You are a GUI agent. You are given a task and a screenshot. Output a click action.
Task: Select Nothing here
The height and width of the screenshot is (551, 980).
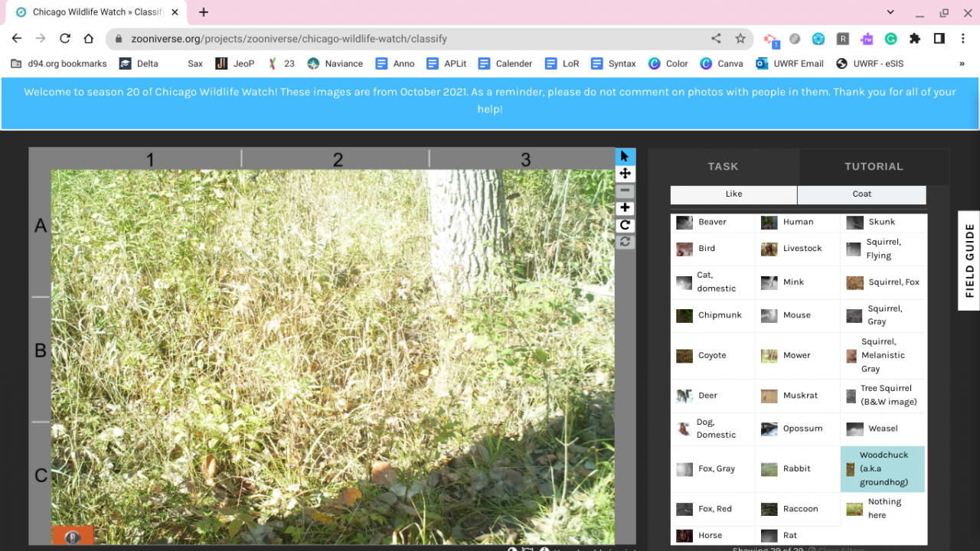tap(883, 509)
